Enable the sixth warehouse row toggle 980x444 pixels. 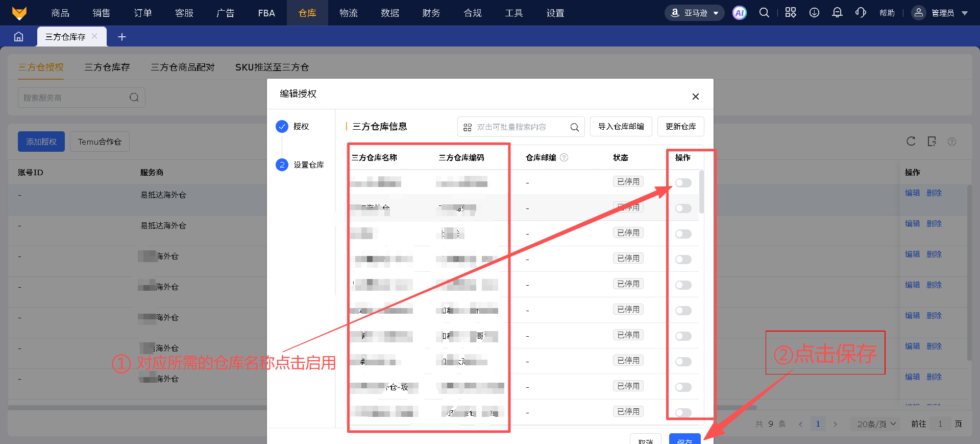pos(683,311)
